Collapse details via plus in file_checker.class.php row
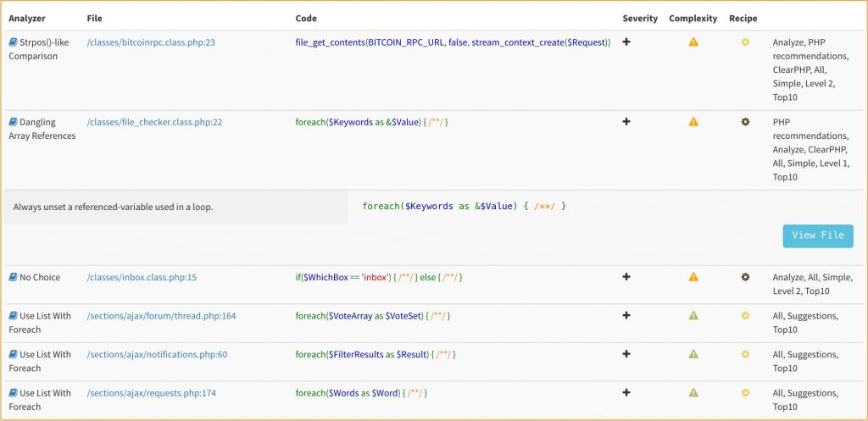Viewport: 868px width, 421px height. (x=626, y=122)
